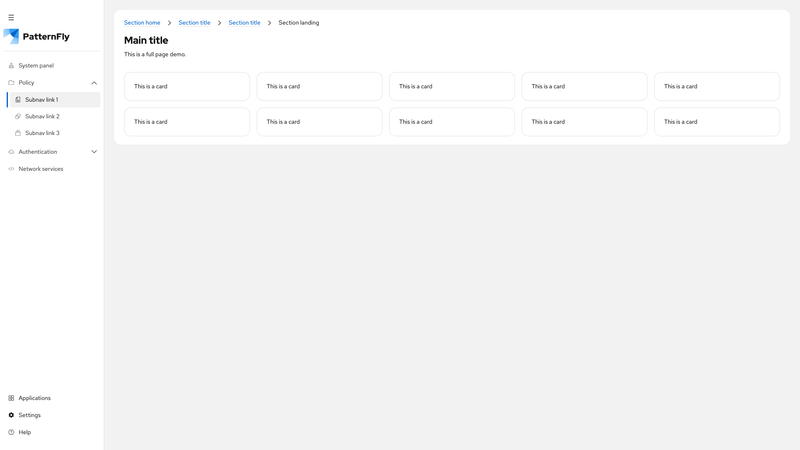The image size is (800, 450).
Task: Click the Help question mark icon
Action: 11,432
